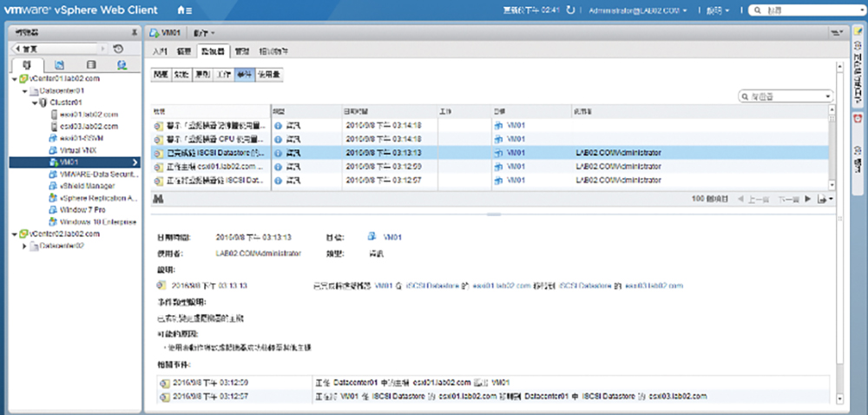The image size is (868, 415).
Task: Open Administrator@LAB02.COM user dropdown
Action: click(x=638, y=10)
